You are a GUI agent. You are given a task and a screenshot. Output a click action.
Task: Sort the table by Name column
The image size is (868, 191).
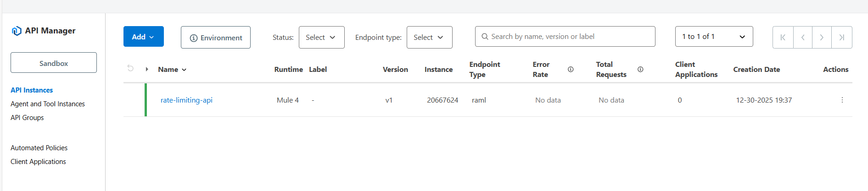172,70
